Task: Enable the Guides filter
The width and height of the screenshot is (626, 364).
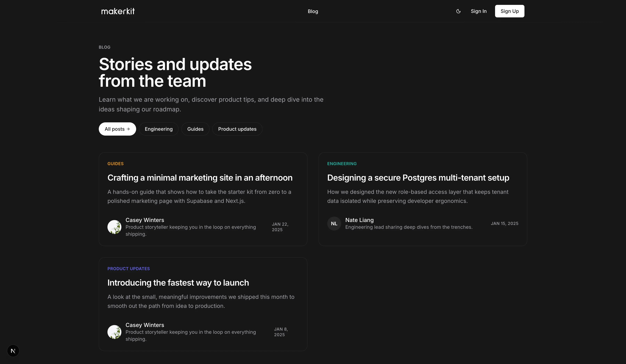Action: click(195, 129)
